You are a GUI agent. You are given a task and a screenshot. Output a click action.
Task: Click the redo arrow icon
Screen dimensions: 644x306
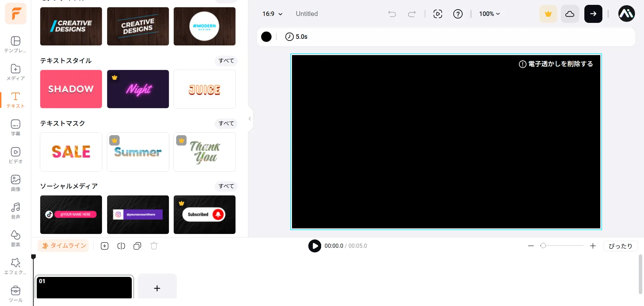tap(412, 14)
